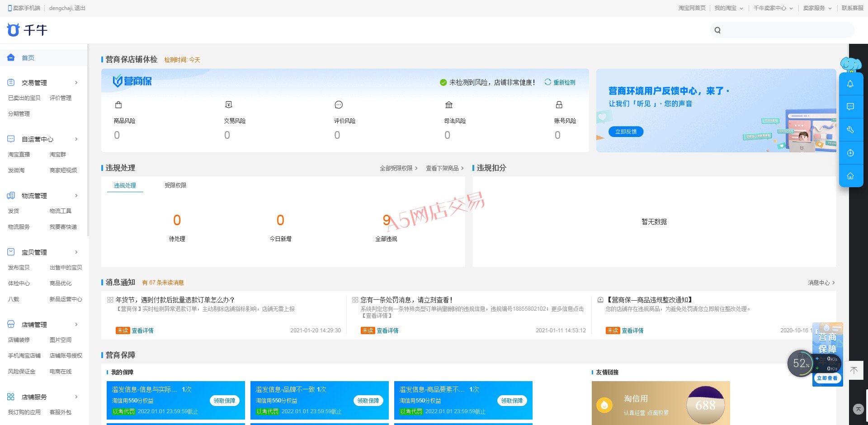Click the 52% performance gauge widget
This screenshot has width=868, height=425.
[801, 363]
